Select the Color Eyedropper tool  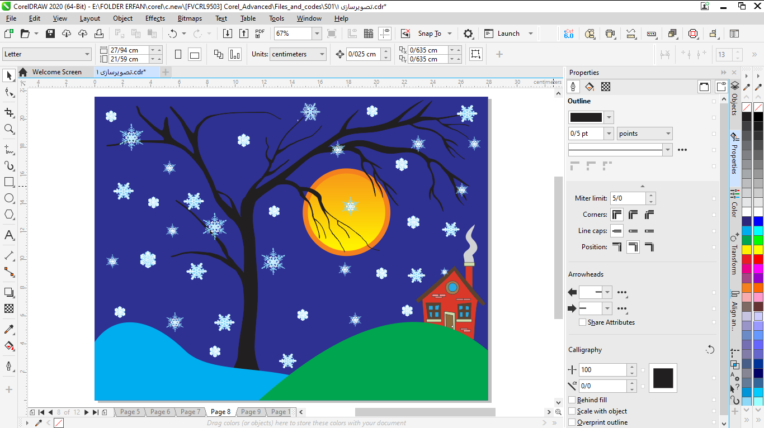click(x=9, y=330)
